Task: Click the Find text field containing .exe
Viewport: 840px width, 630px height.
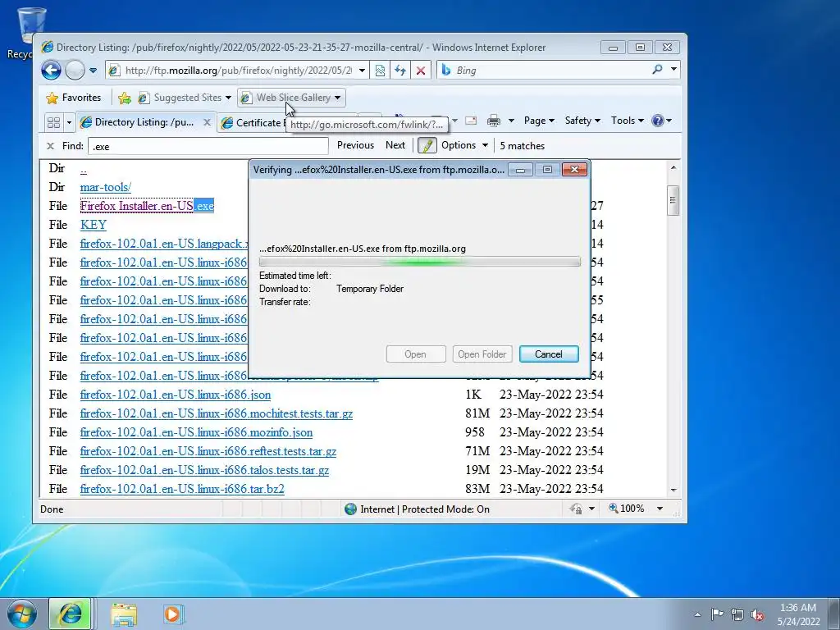Action: pos(208,146)
